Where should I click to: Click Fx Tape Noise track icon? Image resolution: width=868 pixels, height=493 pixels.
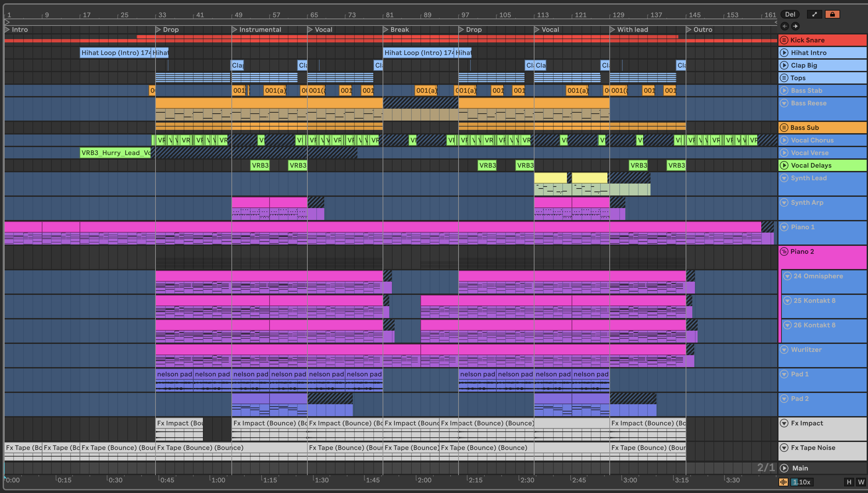tap(784, 448)
